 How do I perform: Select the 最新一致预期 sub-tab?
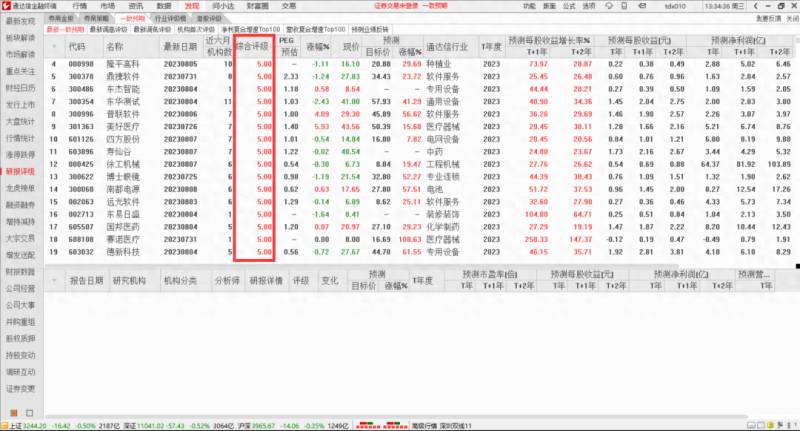(65, 30)
